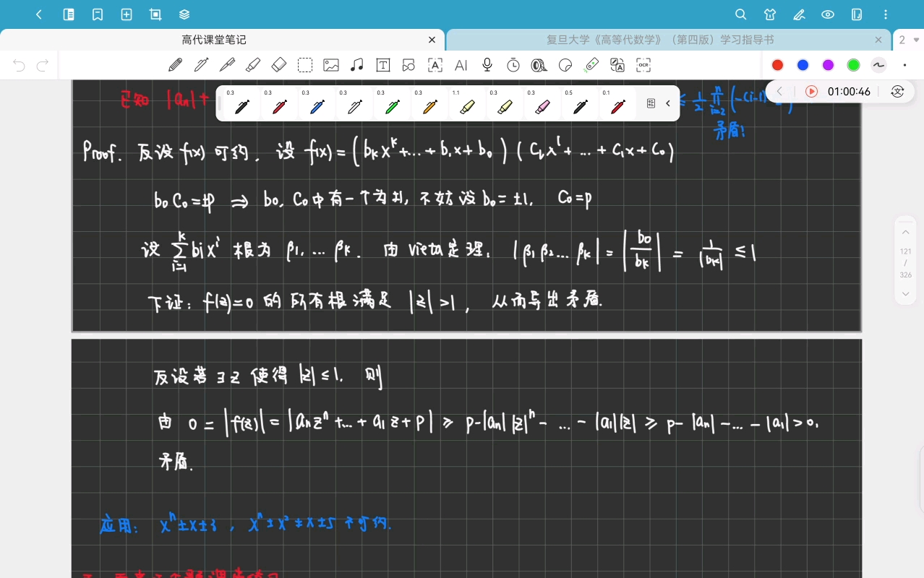Viewport: 924px width, 578px height.
Task: Open the top-bar pen edit icon
Action: 799,14
